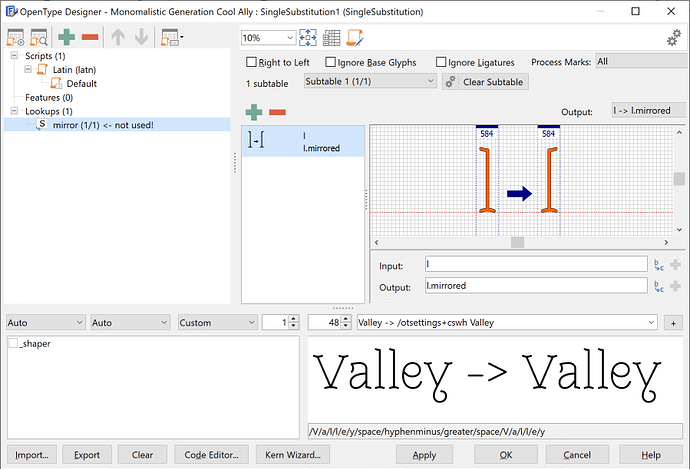The height and width of the screenshot is (469, 690).
Task: Collapse the Latin (latn) tree node
Action: [28, 69]
